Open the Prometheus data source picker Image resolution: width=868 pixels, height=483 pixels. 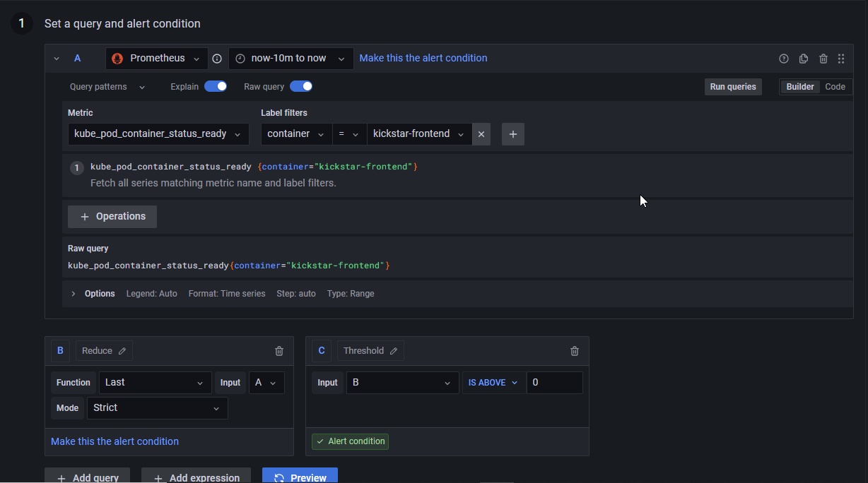point(157,59)
